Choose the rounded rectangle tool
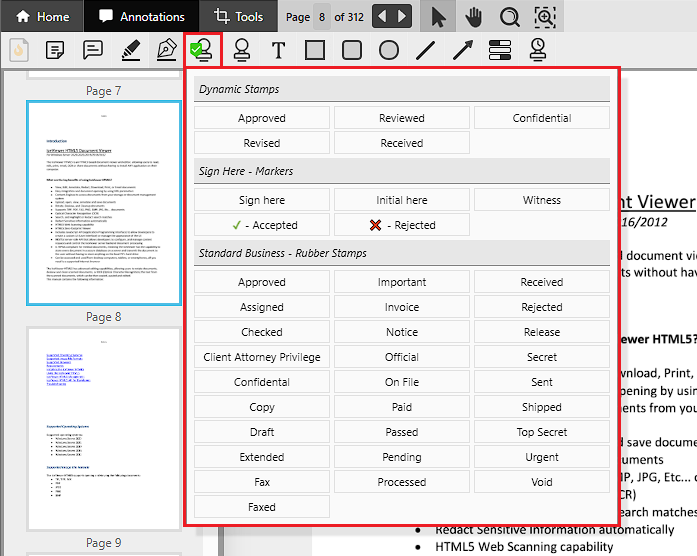The image size is (697, 556). (352, 50)
